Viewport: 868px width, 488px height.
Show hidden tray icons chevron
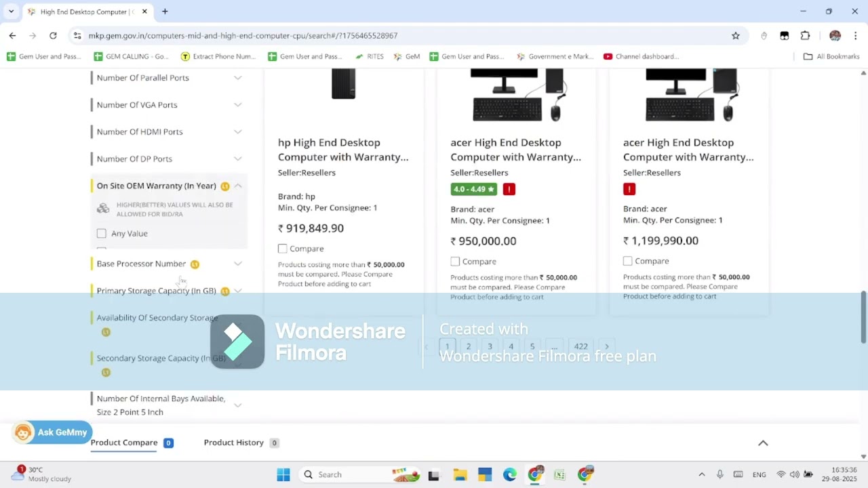click(x=702, y=474)
